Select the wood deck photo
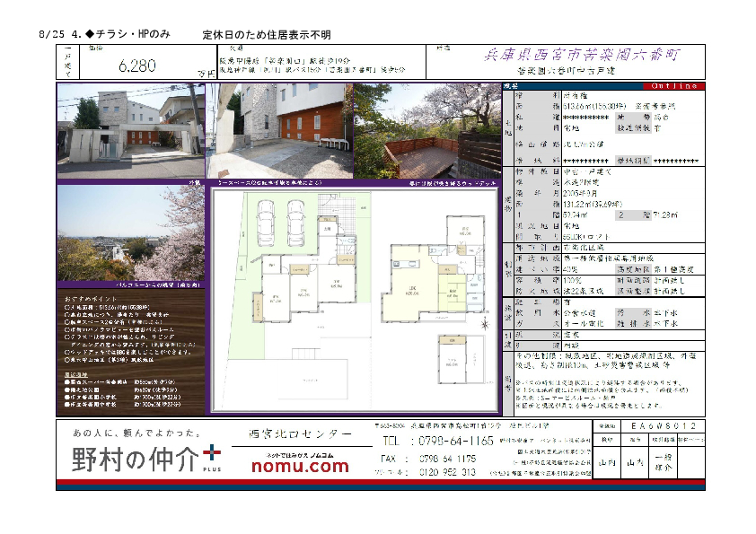 [x=426, y=130]
